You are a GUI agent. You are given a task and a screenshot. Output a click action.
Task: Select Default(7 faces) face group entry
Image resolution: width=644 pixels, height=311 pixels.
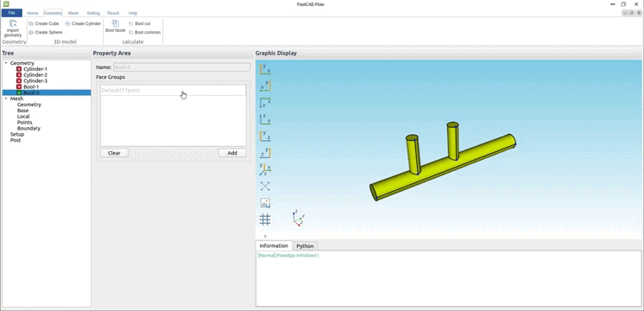[174, 91]
